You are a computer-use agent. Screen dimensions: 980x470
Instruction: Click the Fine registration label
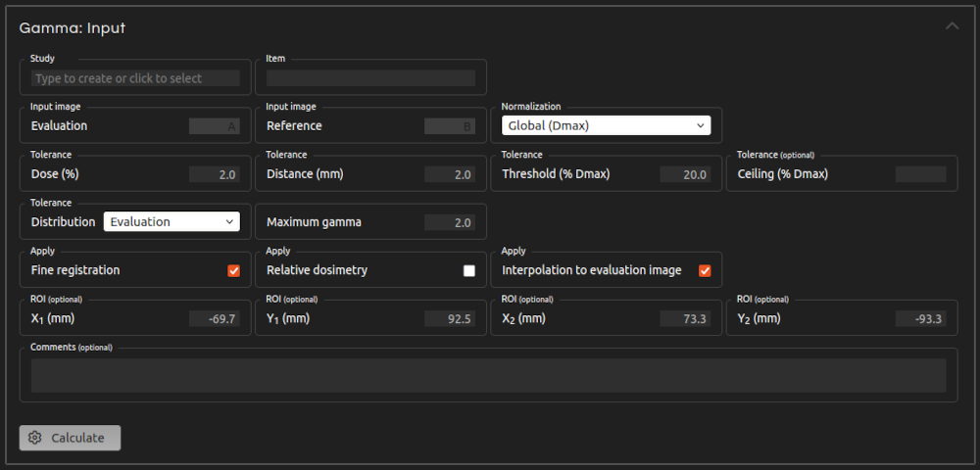(75, 270)
